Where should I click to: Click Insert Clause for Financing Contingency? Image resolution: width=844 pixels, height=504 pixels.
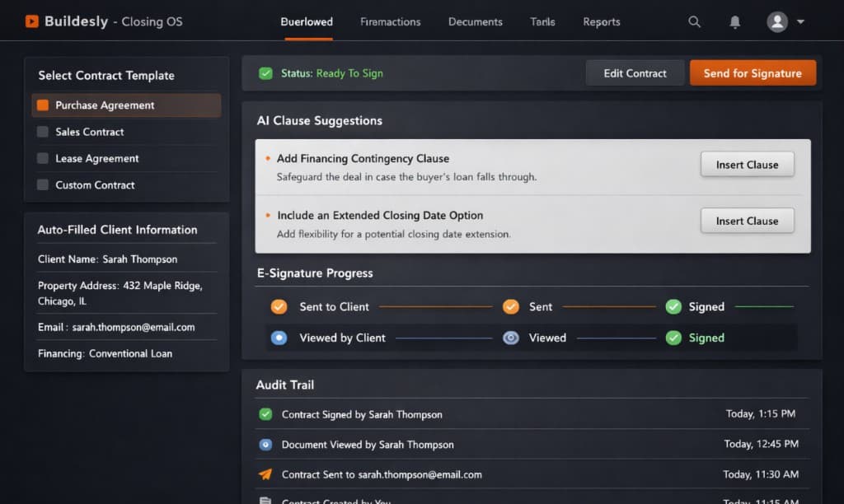[x=746, y=164]
